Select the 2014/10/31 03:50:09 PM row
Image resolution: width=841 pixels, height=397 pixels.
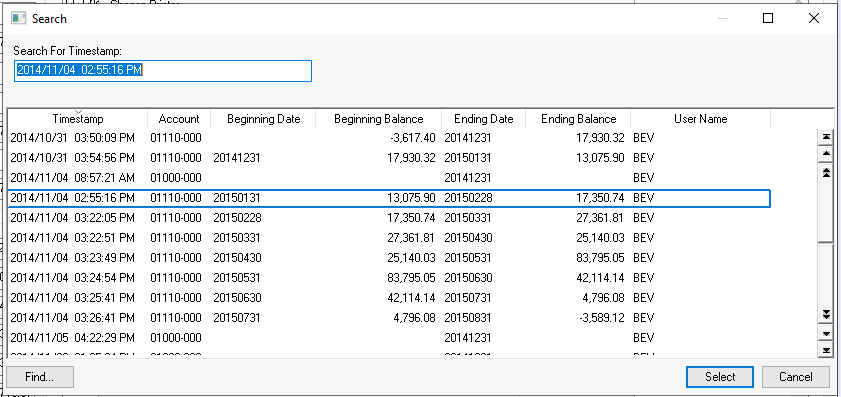pyautogui.click(x=389, y=138)
